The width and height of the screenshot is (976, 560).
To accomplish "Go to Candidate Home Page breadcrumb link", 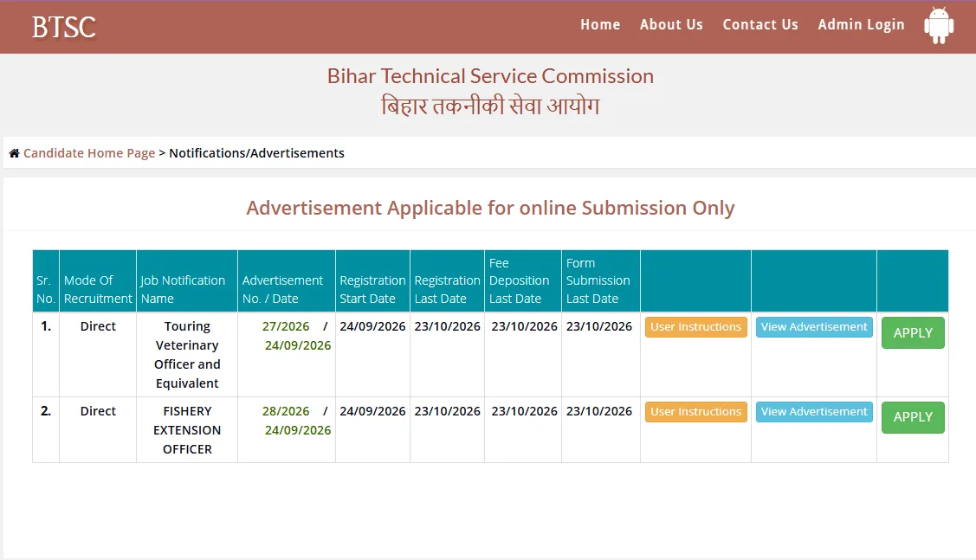I will [x=89, y=153].
